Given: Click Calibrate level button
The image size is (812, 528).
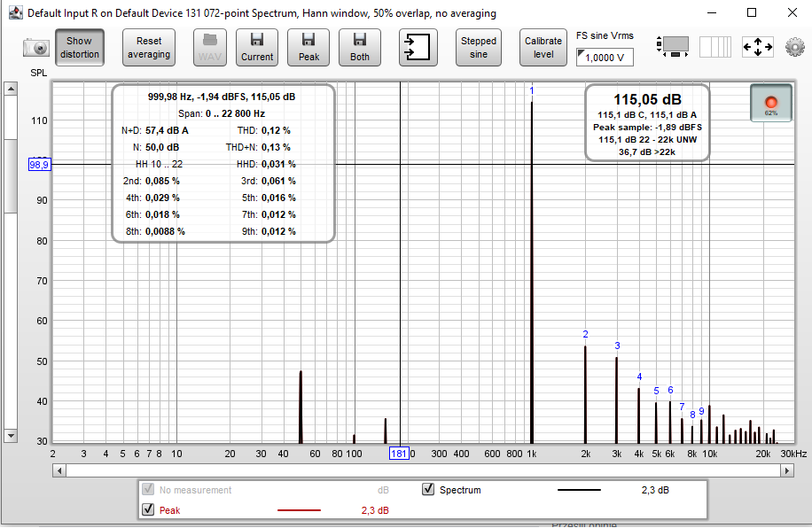Looking at the screenshot, I should click(543, 48).
